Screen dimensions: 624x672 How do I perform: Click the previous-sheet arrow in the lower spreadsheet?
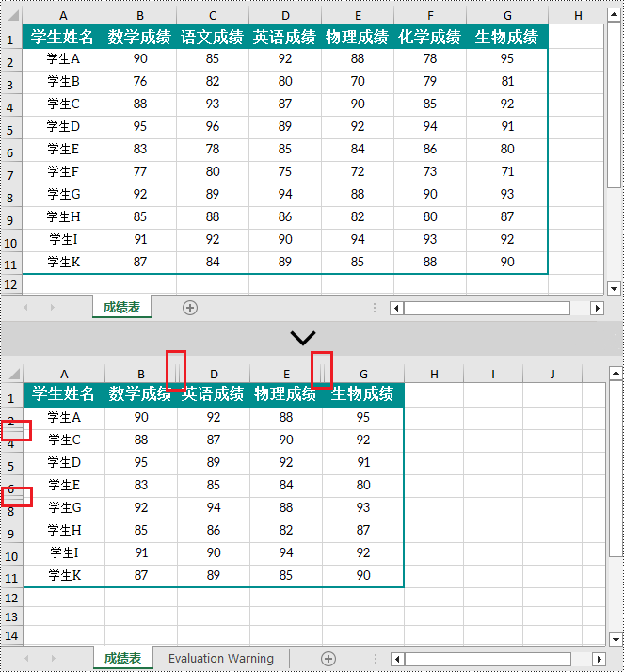[x=26, y=658]
